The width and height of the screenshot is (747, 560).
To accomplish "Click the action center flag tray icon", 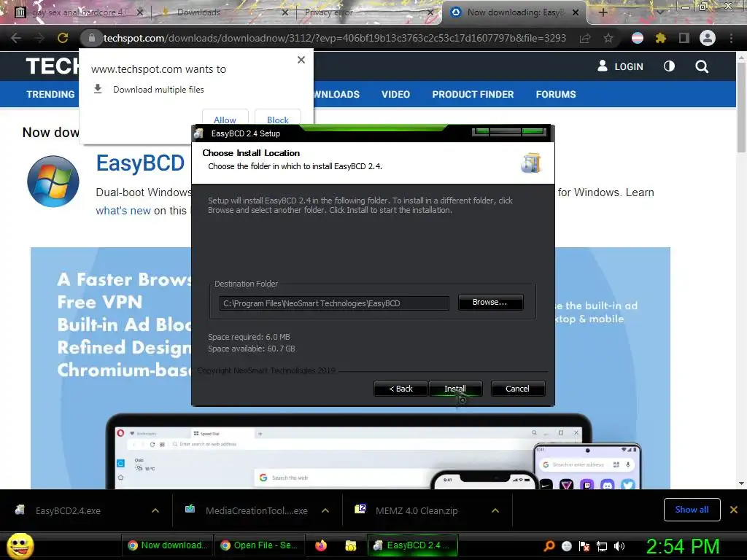I will [584, 546].
